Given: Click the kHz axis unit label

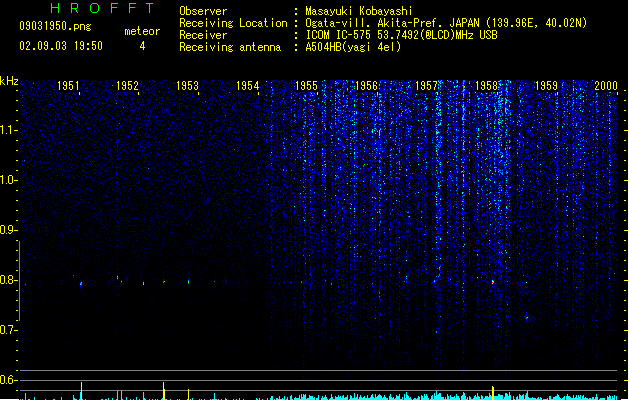Looking at the screenshot, I should click(x=9, y=81).
